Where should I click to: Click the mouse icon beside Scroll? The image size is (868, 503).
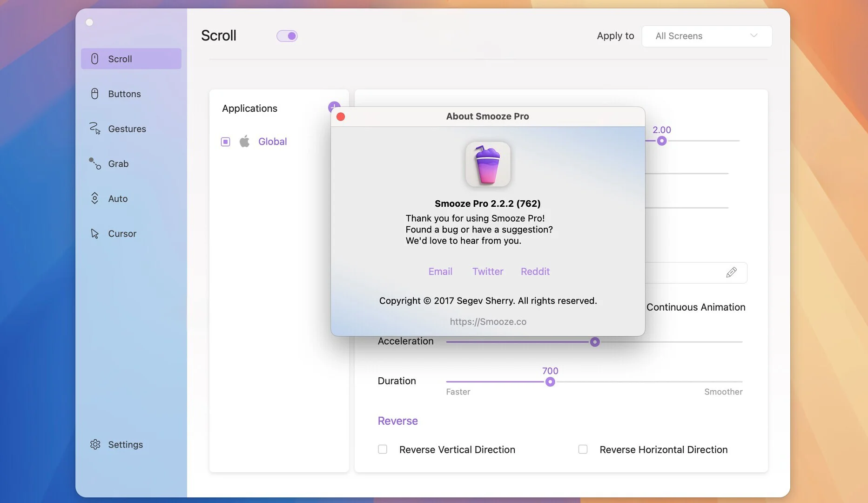click(94, 59)
